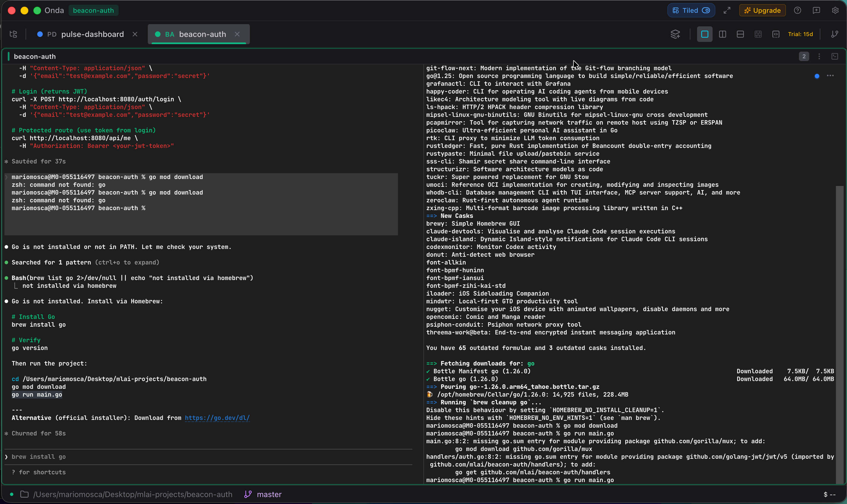This screenshot has width=847, height=504.
Task: Open the feedback icon next to settings
Action: tap(816, 10)
